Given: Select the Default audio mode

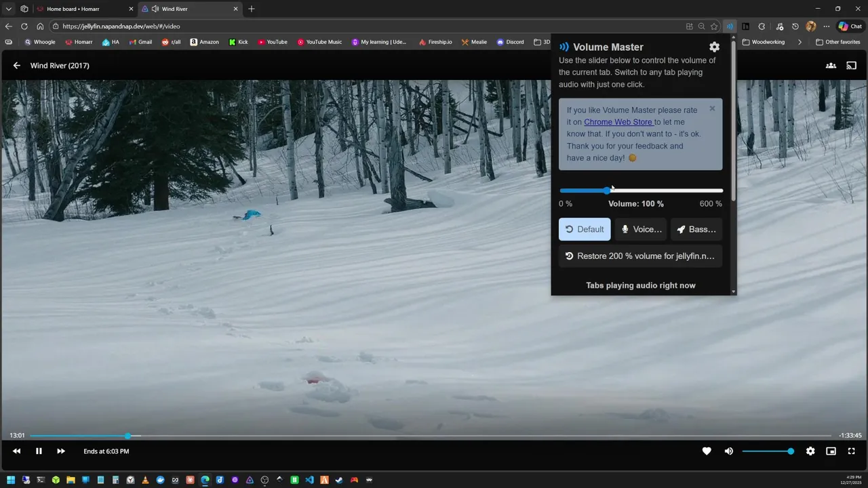Looking at the screenshot, I should [x=585, y=229].
